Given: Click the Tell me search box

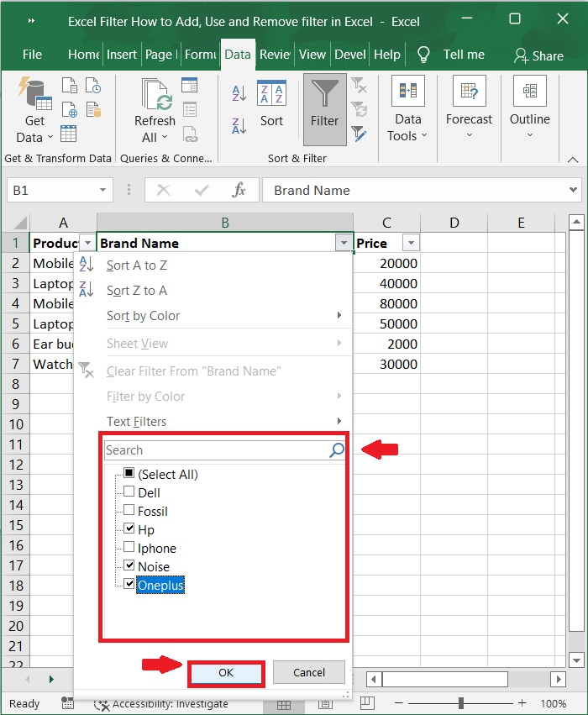Looking at the screenshot, I should click(x=464, y=55).
